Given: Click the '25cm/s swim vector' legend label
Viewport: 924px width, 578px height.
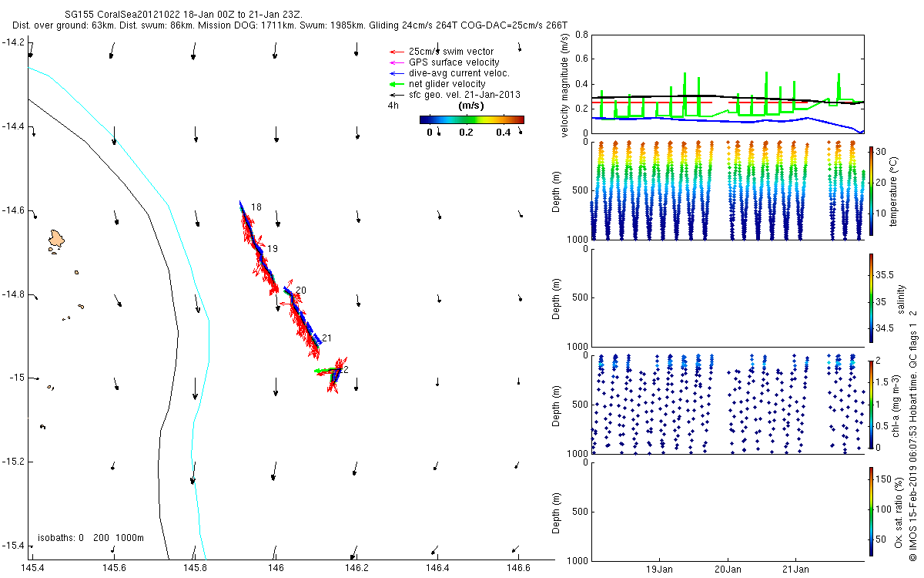Looking at the screenshot, I should [x=450, y=51].
